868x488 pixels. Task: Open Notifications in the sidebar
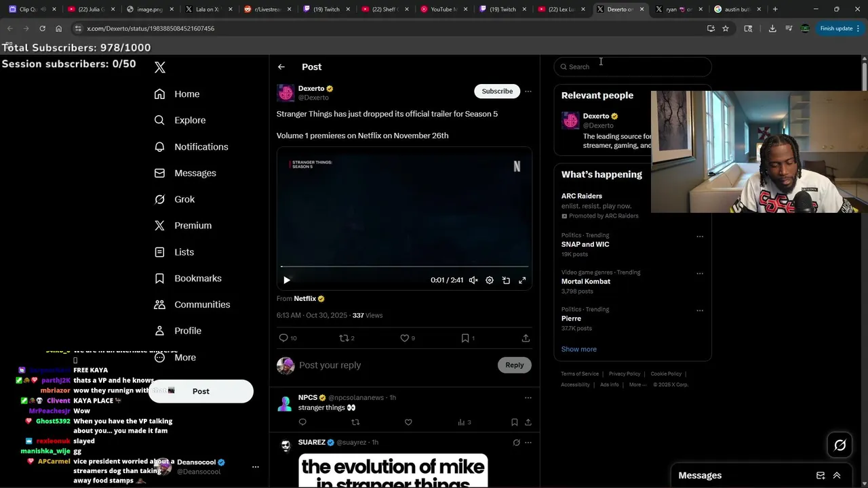(x=191, y=146)
